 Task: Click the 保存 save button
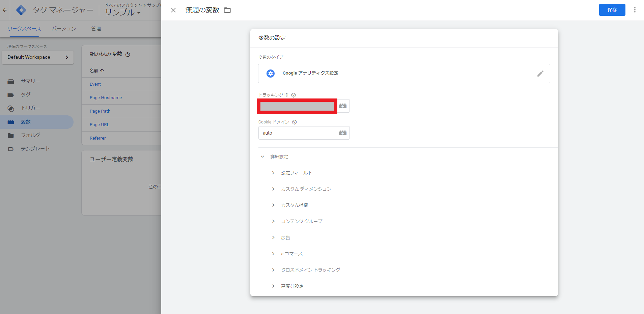click(x=612, y=10)
